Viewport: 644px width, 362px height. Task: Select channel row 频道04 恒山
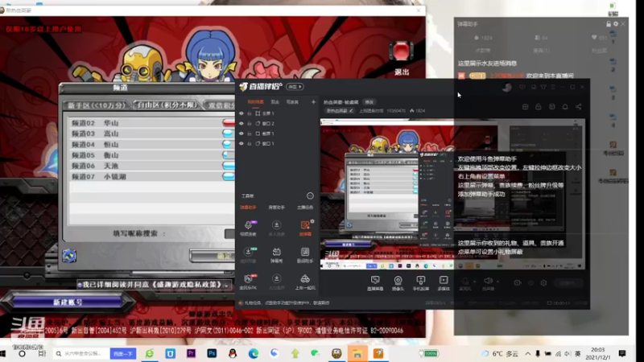point(152,145)
